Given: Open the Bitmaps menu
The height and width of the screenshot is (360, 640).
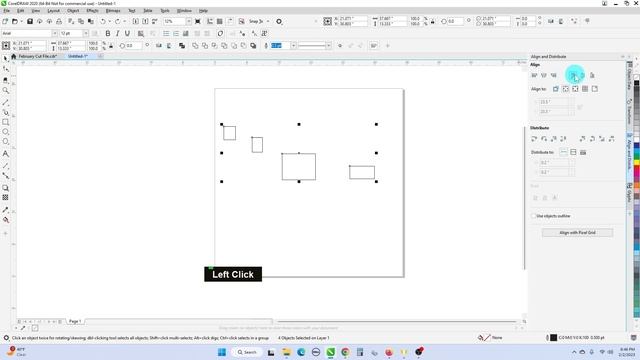Looking at the screenshot, I should tap(113, 11).
